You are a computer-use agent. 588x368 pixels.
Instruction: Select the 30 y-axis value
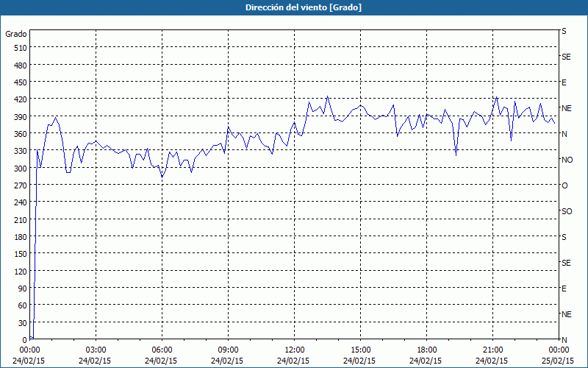click(x=23, y=323)
